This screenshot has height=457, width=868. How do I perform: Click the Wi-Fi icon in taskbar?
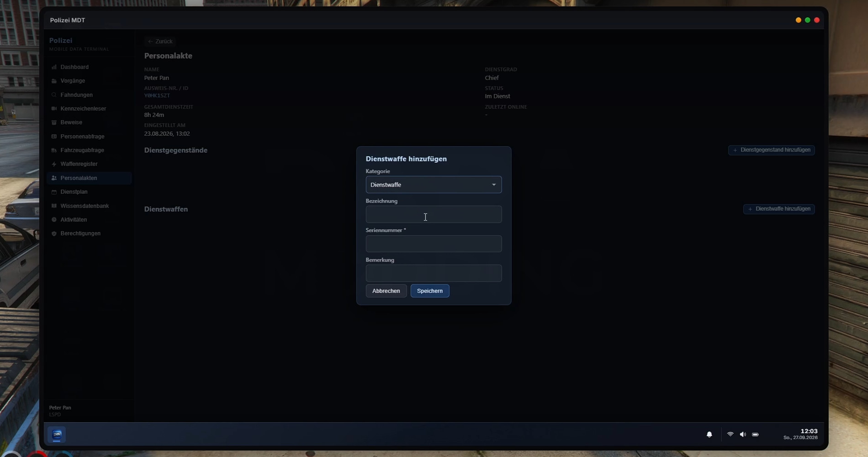click(x=730, y=434)
